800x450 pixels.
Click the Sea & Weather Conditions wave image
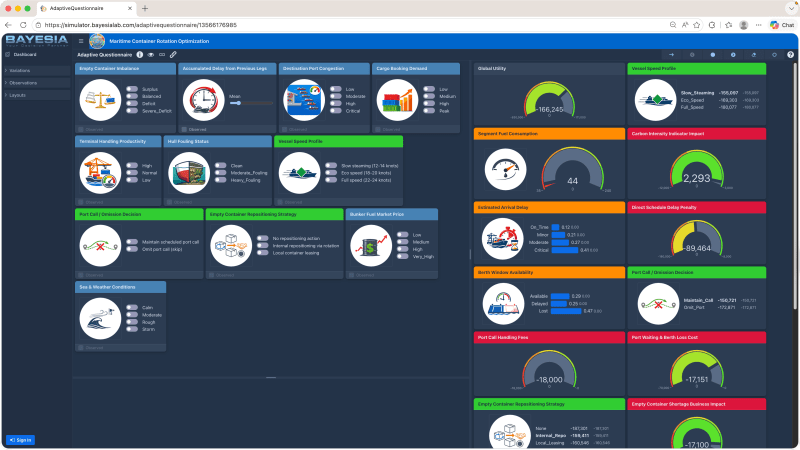coord(100,318)
